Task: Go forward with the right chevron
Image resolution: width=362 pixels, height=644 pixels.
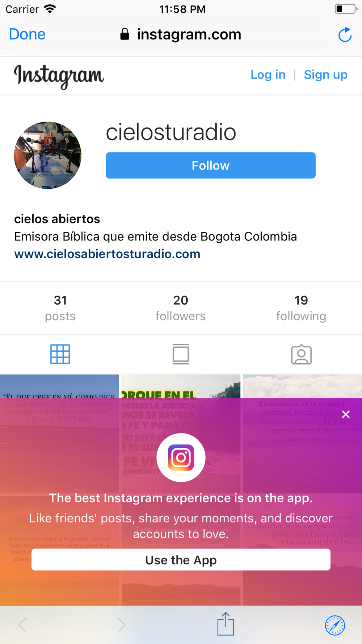Action: pos(121,625)
